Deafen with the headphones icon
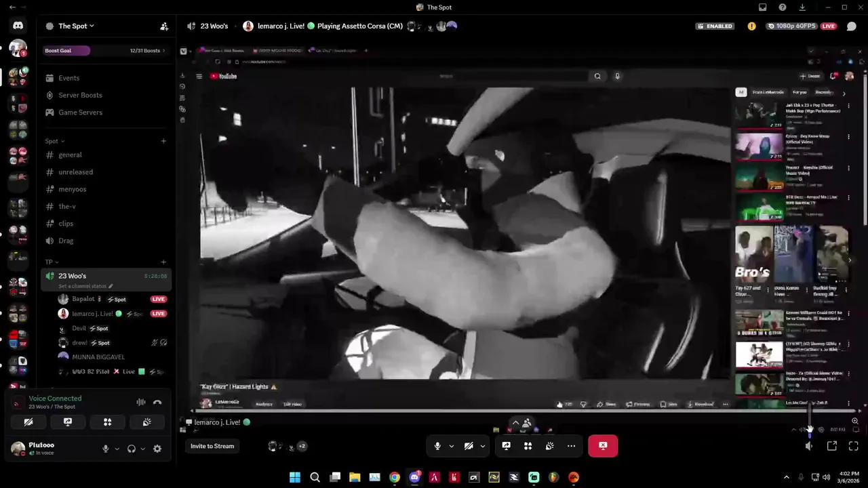 (x=132, y=449)
